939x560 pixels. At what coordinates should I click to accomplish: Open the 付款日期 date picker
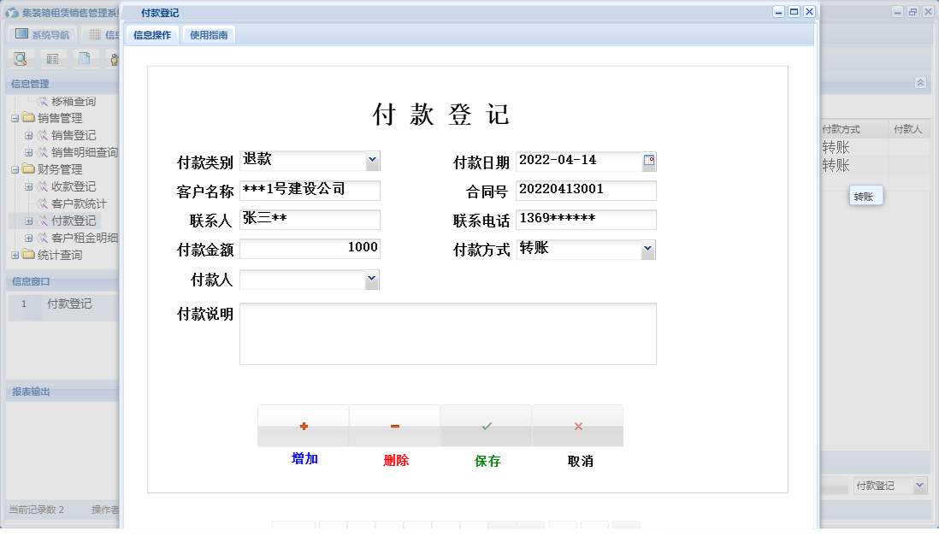(x=649, y=161)
